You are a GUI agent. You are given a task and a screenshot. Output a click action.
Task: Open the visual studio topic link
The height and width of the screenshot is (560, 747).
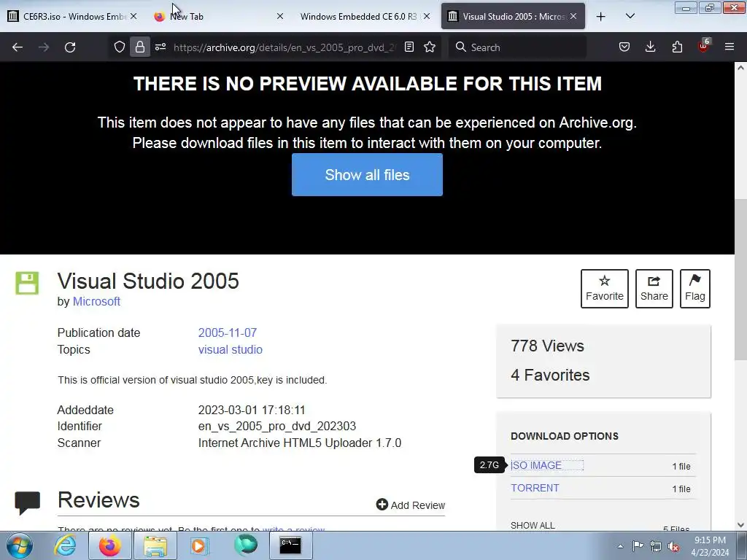point(230,349)
